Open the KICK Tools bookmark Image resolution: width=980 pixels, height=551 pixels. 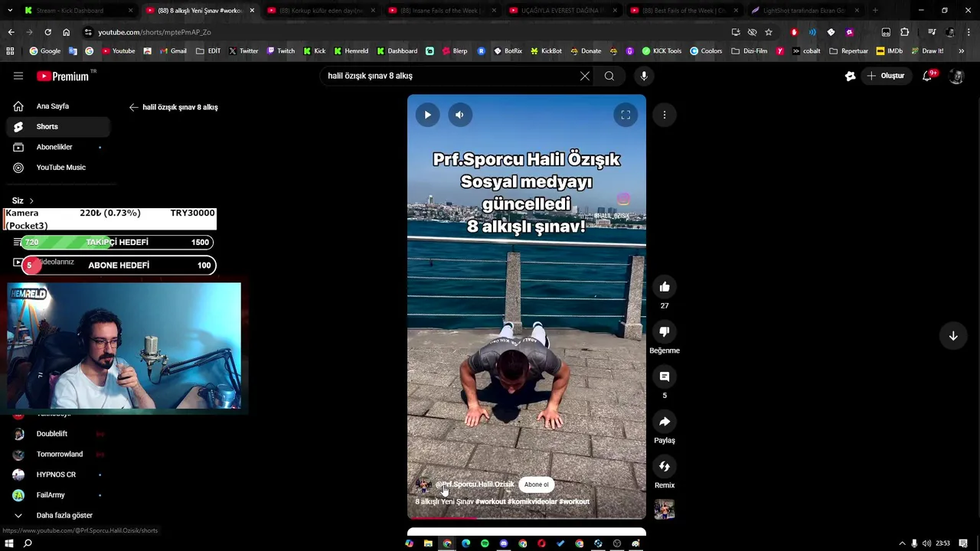pyautogui.click(x=661, y=51)
